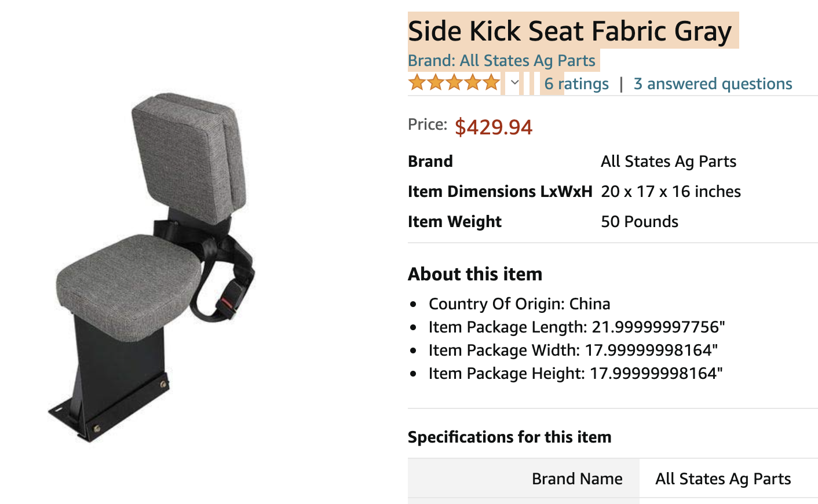The height and width of the screenshot is (504, 818).
Task: Click the Brand Name cell in specifications table
Action: [577, 479]
